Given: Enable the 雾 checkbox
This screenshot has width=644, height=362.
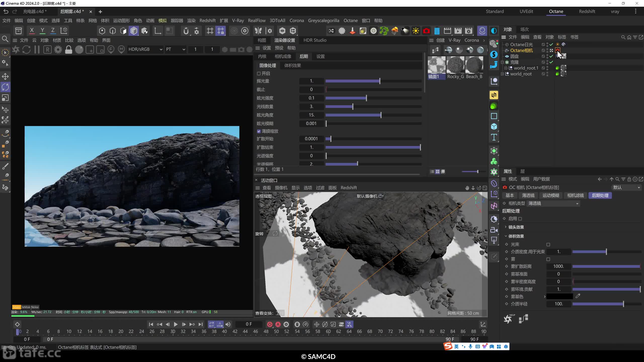Looking at the screenshot, I should [x=548, y=259].
